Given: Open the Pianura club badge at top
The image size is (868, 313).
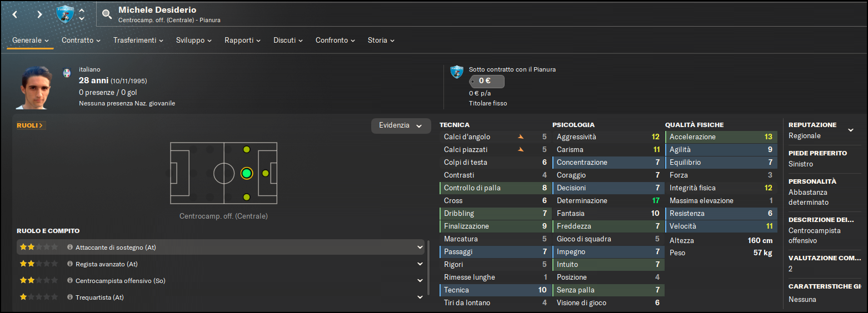Looking at the screenshot, I should click(x=66, y=14).
